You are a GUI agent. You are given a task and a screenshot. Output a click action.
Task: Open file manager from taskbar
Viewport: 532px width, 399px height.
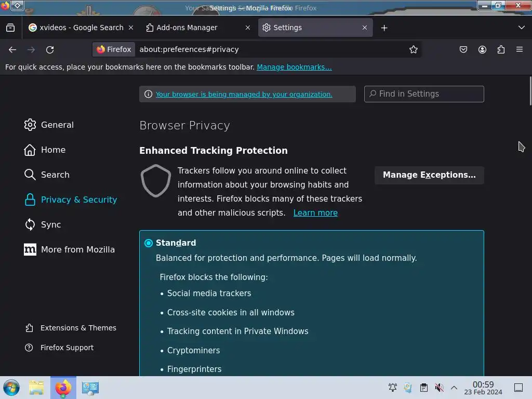36,388
